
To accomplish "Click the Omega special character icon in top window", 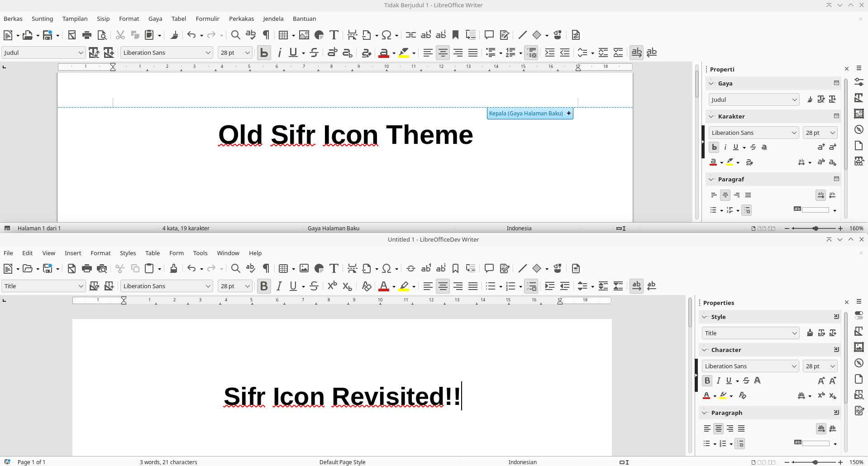I will tap(386, 35).
